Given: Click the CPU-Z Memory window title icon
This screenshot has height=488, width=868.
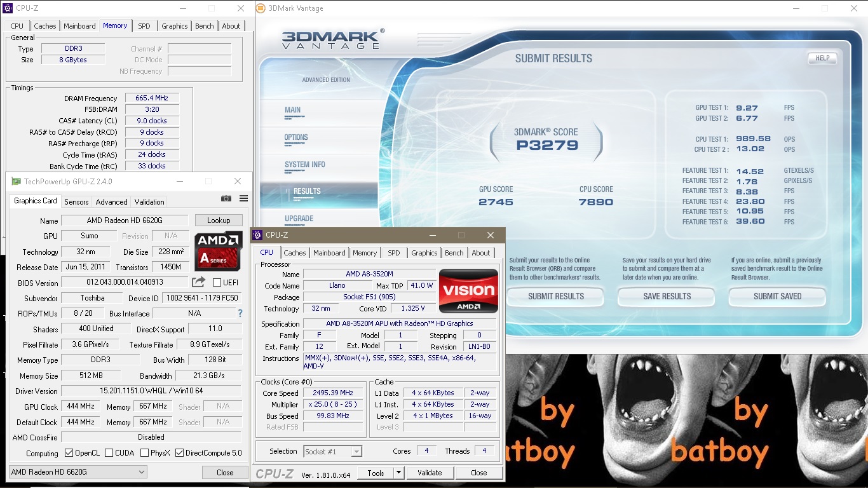Looking at the screenshot, I should coord(8,8).
